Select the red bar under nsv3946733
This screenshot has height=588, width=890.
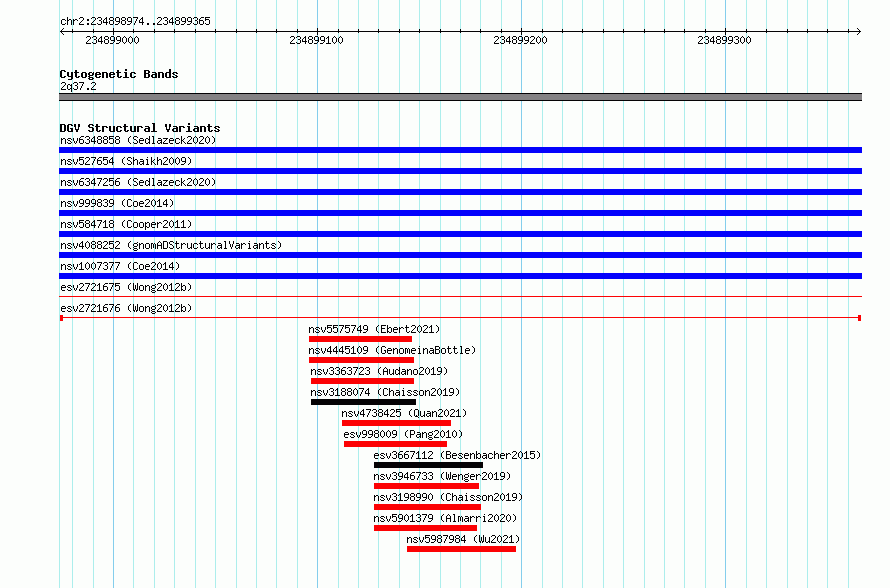pos(426,486)
